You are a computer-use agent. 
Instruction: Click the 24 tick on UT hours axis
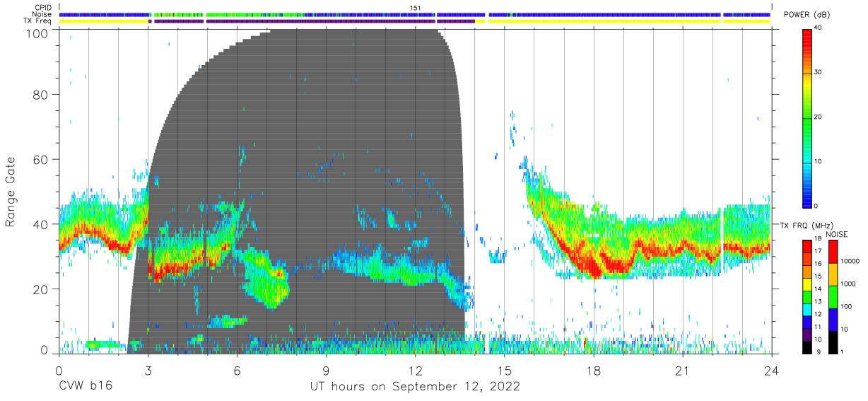771,369
